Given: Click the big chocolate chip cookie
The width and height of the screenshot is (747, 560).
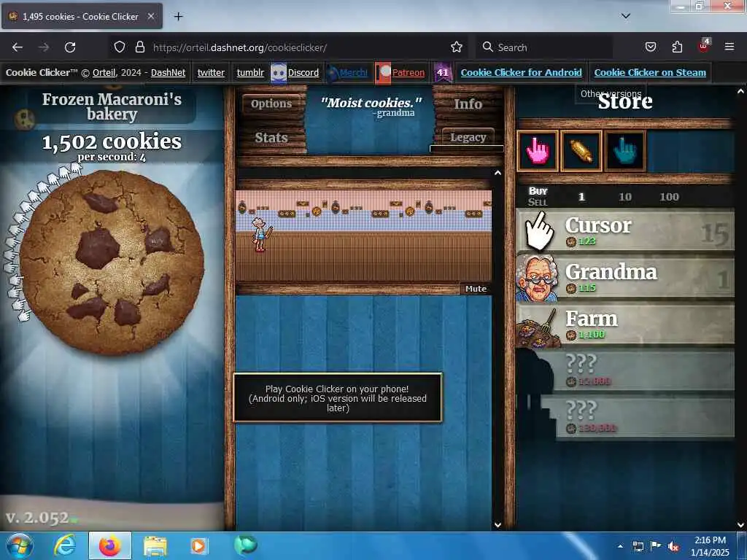Looking at the screenshot, I should tap(112, 262).
